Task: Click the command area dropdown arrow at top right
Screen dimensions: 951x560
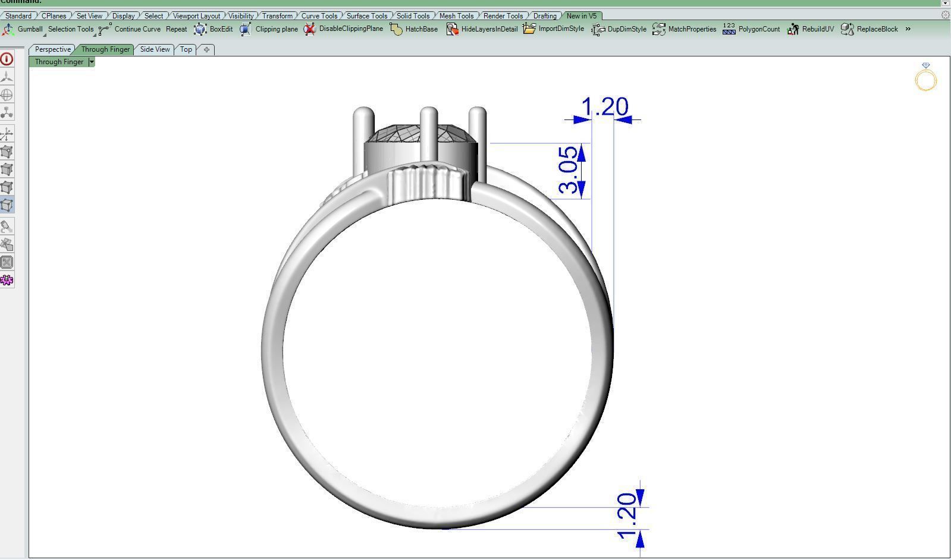Action: pos(946,3)
